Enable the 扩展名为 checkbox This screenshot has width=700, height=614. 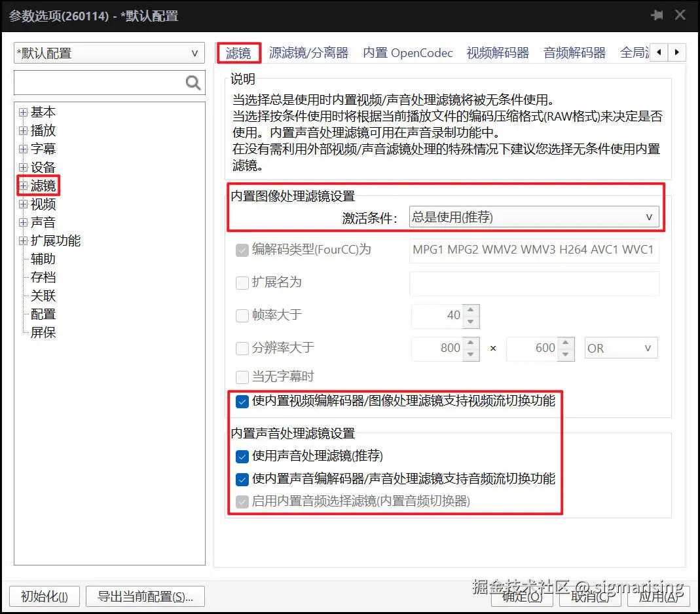click(242, 283)
